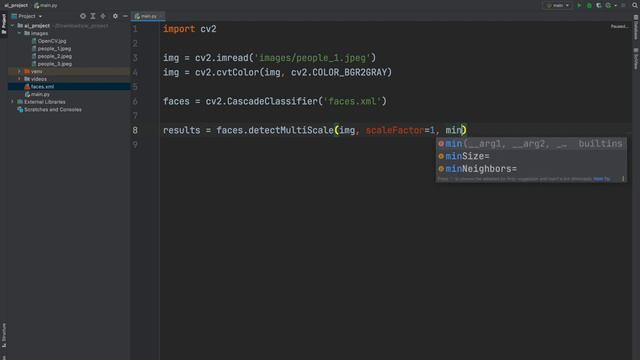640x360 pixels.
Task: Click Scratches and Consoles icon
Action: click(x=20, y=109)
